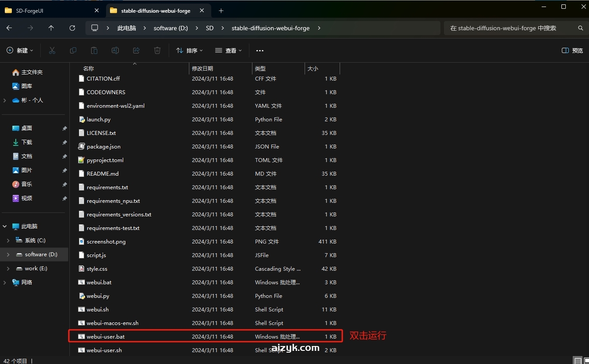This screenshot has width=589, height=364.
Task: Open the 排序 sort dropdown
Action: (189, 51)
